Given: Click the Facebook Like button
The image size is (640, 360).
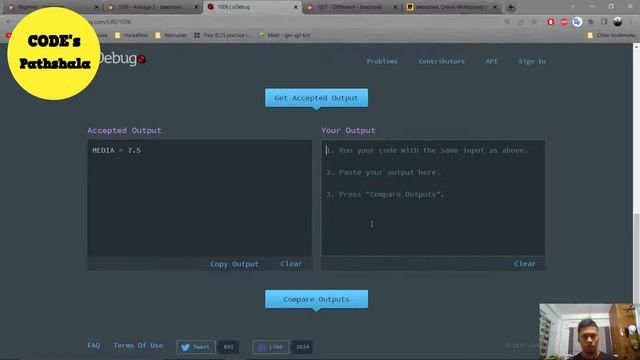Looking at the screenshot, I should coord(271,347).
